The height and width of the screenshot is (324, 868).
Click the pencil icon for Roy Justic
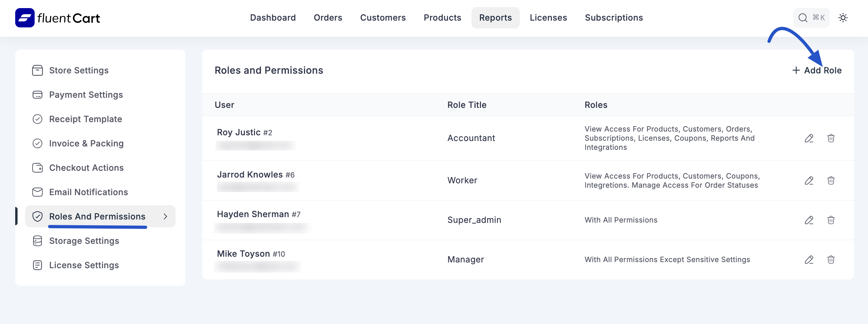pos(810,138)
